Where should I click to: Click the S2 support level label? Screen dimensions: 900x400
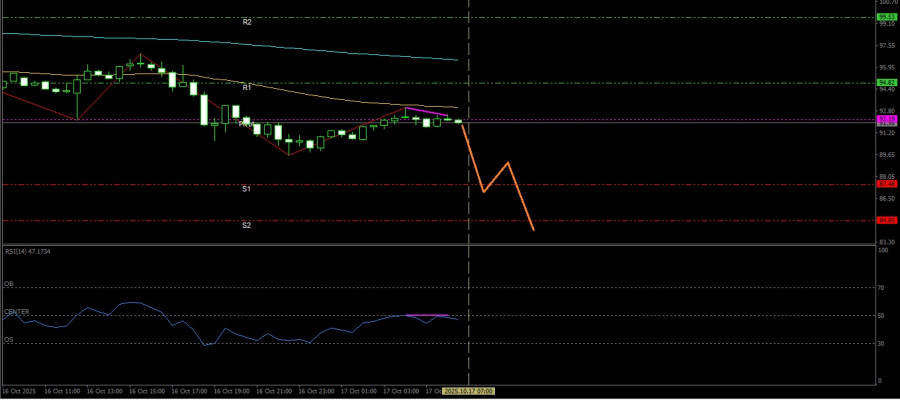pyautogui.click(x=246, y=225)
